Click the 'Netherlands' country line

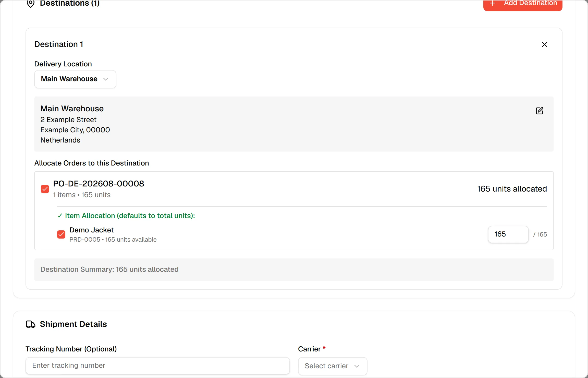[60, 140]
